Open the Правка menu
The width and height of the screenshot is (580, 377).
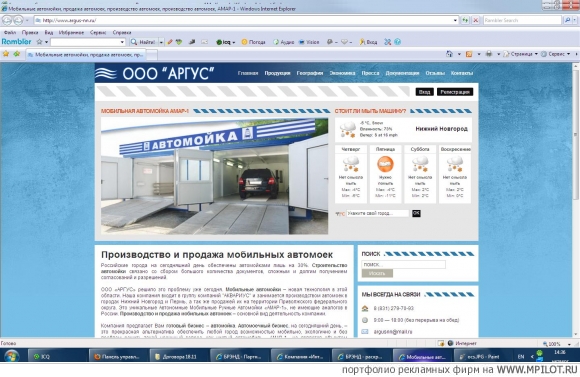point(30,33)
